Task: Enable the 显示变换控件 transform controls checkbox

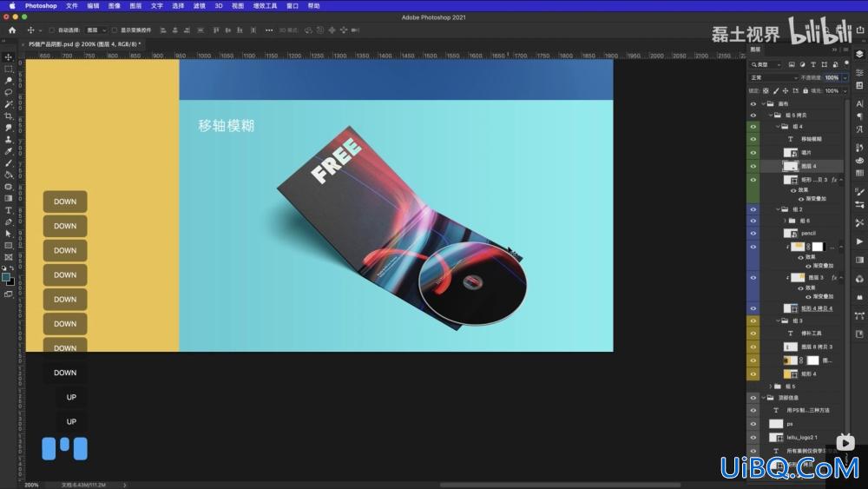Action: [115, 30]
